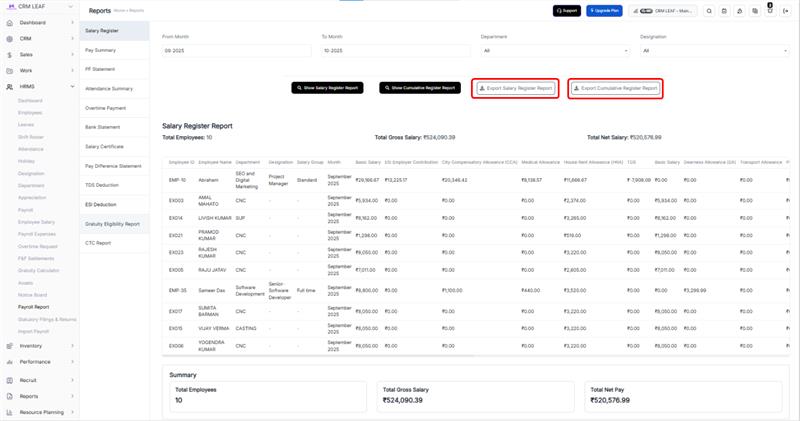Collapse the HRMS sidebar chevron
The image size is (800, 421).
tap(72, 87)
